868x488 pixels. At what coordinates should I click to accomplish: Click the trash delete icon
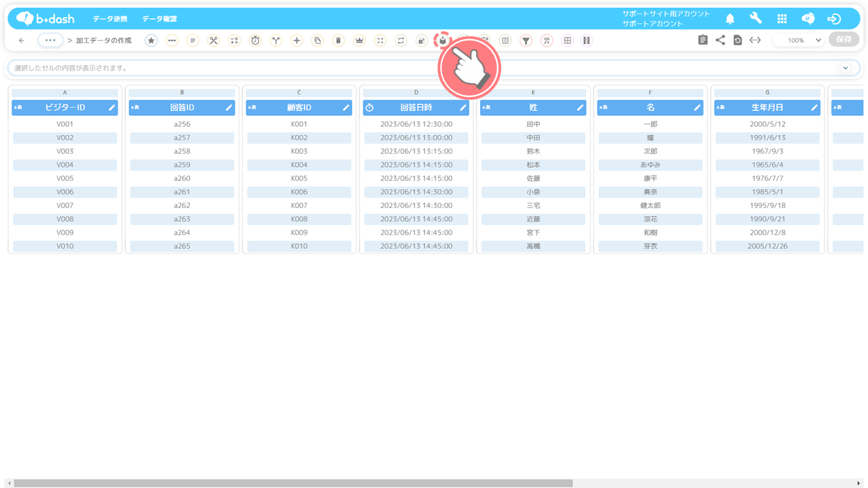click(x=338, y=41)
